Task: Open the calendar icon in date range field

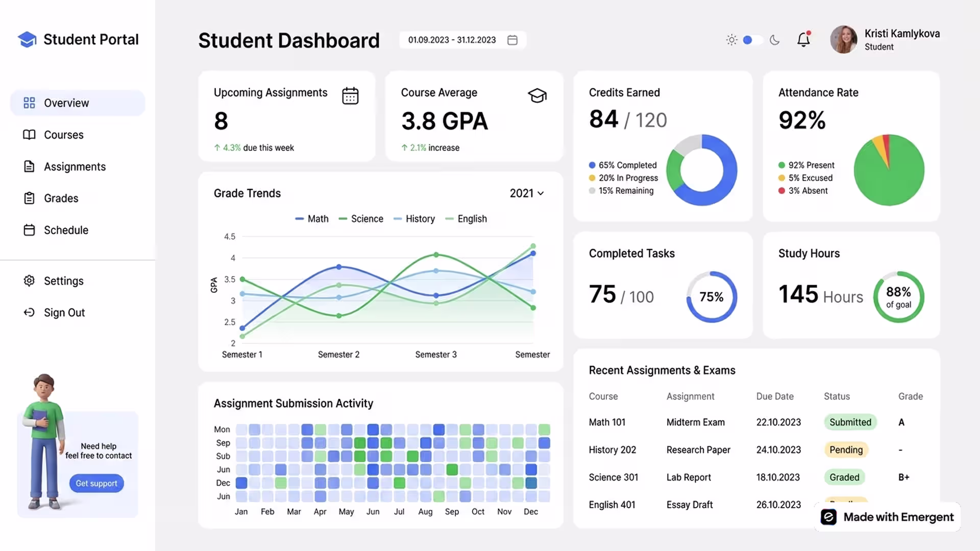Action: pyautogui.click(x=512, y=40)
